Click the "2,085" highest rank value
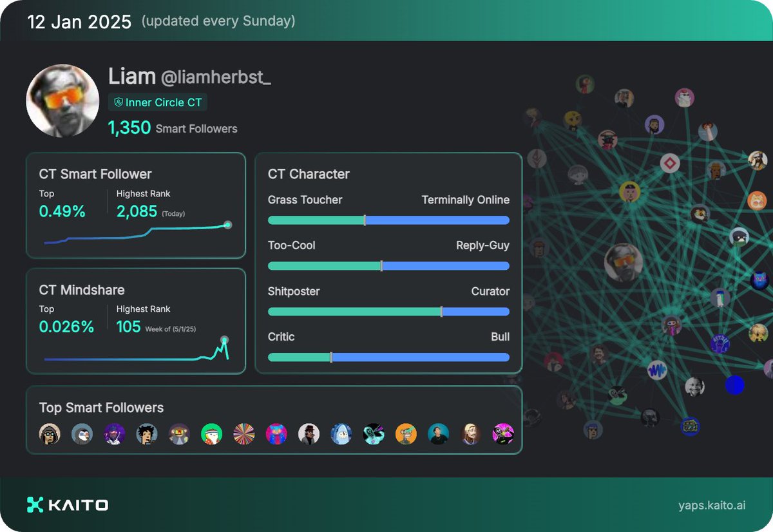Image resolution: width=773 pixels, height=532 pixels. click(x=137, y=211)
